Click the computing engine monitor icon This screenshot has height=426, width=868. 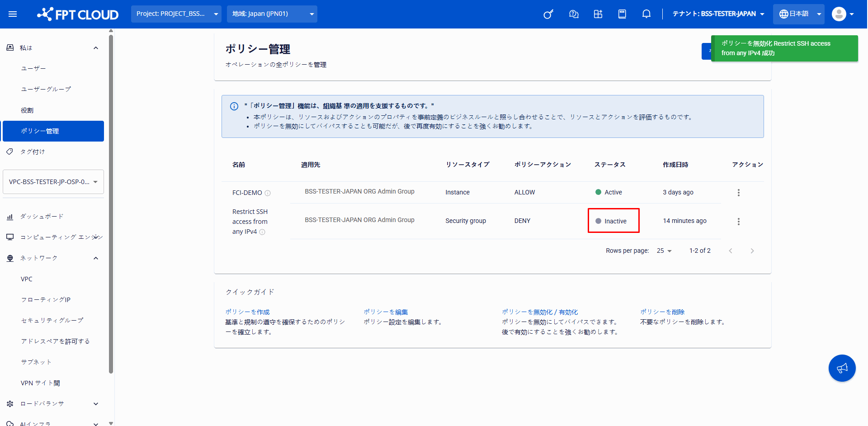pyautogui.click(x=9, y=237)
